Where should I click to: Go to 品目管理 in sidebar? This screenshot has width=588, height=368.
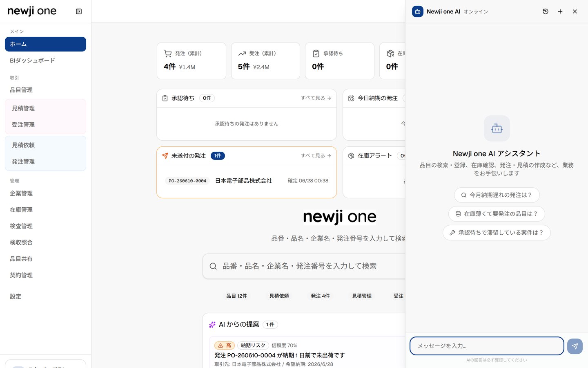45,90
